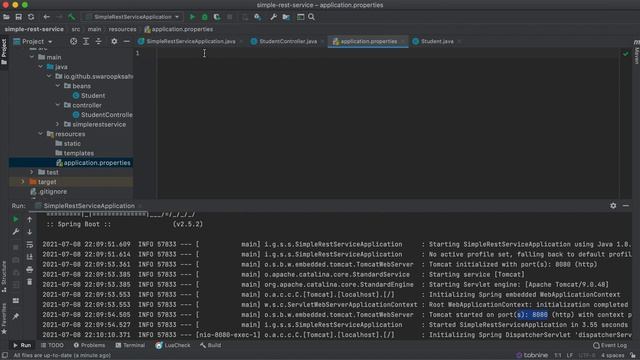The width and height of the screenshot is (640, 360).
Task: Select StudentController in project tree
Action: tap(102, 115)
